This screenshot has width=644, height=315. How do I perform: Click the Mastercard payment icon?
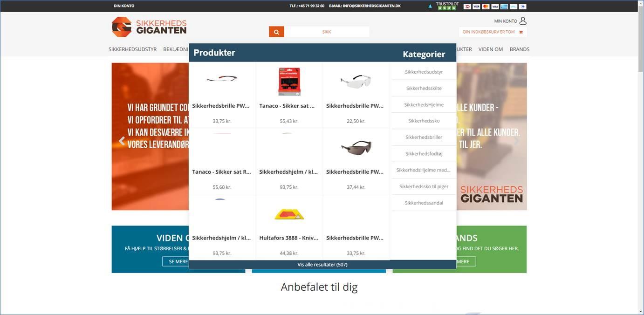pos(485,6)
